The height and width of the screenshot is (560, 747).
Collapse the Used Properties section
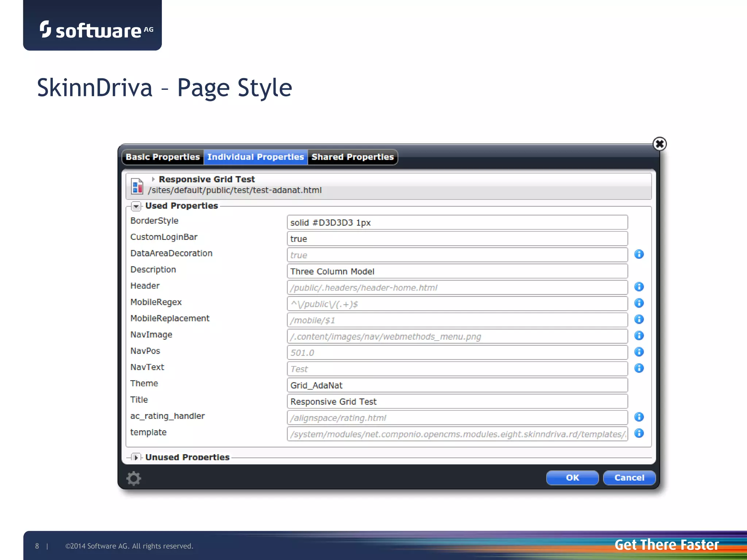136,206
